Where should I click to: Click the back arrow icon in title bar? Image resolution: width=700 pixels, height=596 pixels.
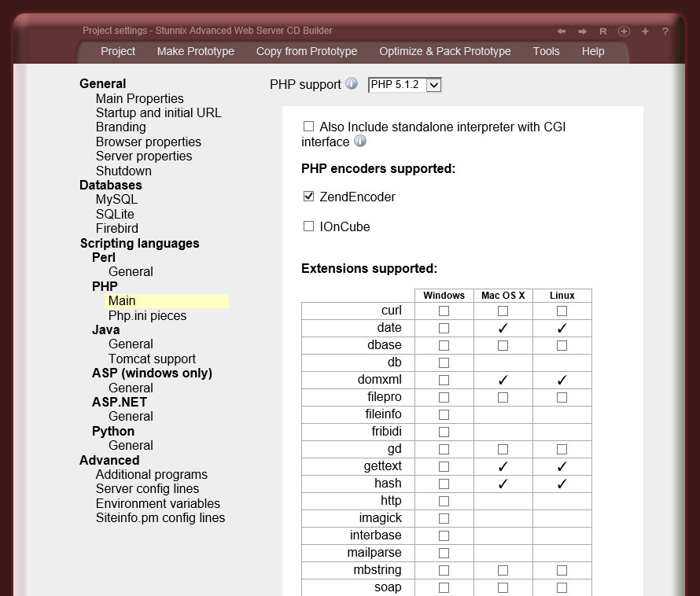click(562, 31)
